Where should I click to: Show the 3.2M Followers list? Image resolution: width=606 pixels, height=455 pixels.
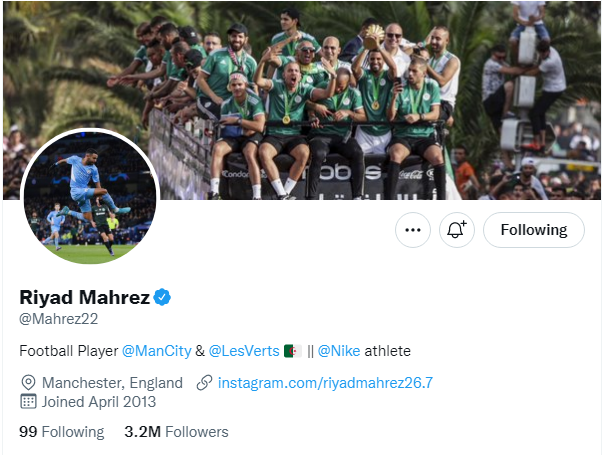pyautogui.click(x=176, y=432)
